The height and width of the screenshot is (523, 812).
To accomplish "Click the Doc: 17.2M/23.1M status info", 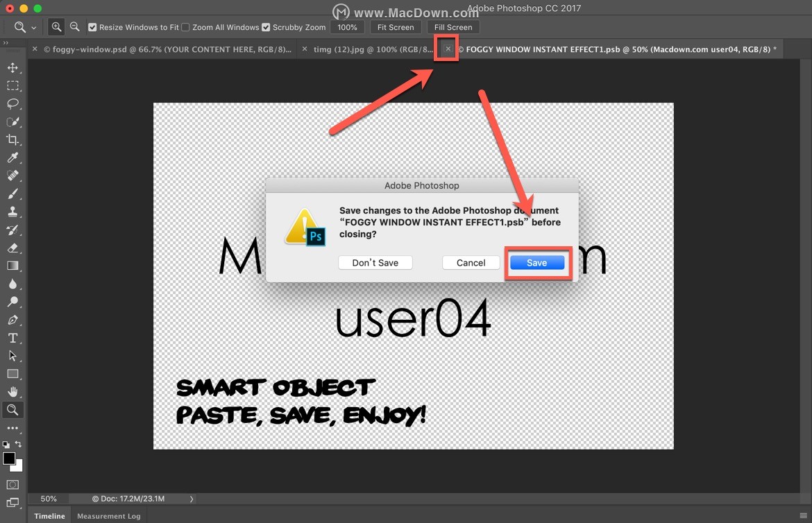I will pos(128,499).
